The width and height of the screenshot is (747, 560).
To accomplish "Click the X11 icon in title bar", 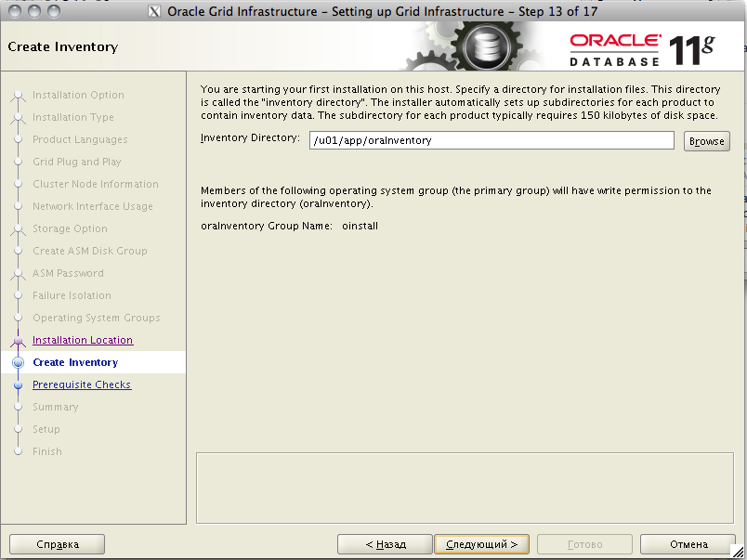I will pos(154,11).
